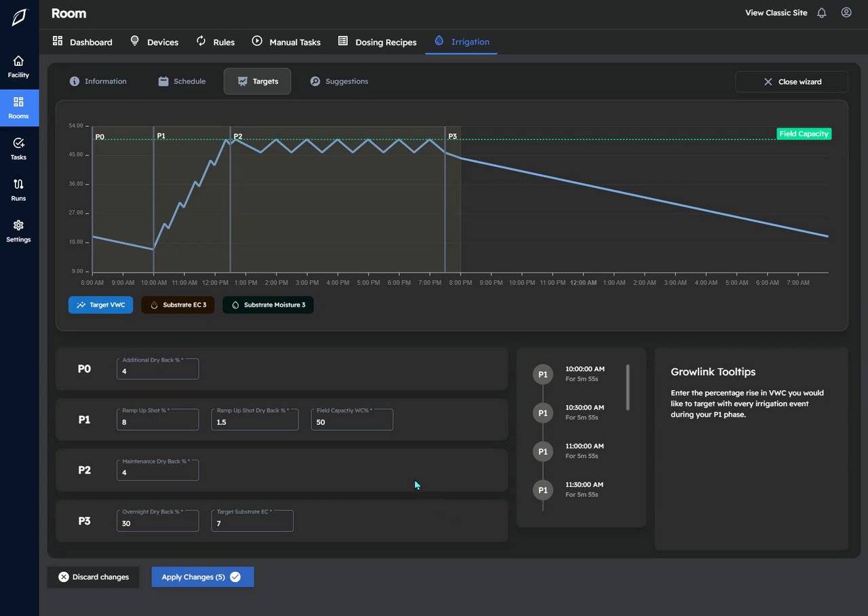
Task: Open the user account profile icon
Action: 846,12
